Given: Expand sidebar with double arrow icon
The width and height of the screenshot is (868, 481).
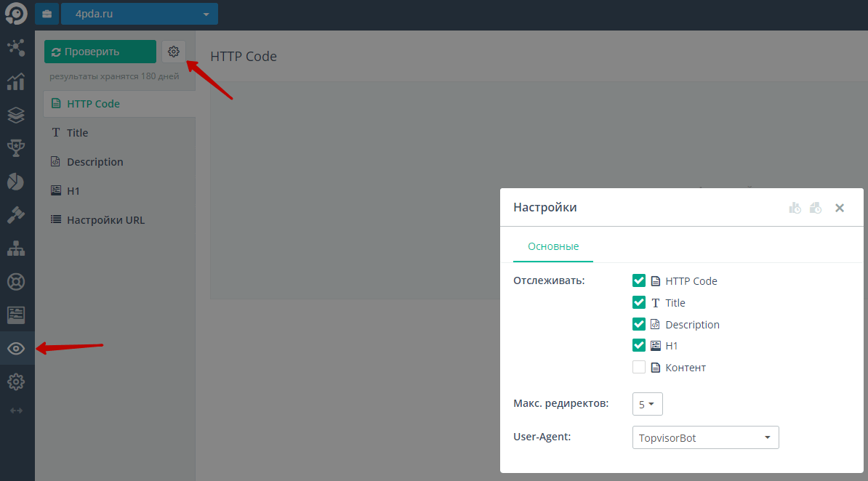Looking at the screenshot, I should click(x=16, y=411).
